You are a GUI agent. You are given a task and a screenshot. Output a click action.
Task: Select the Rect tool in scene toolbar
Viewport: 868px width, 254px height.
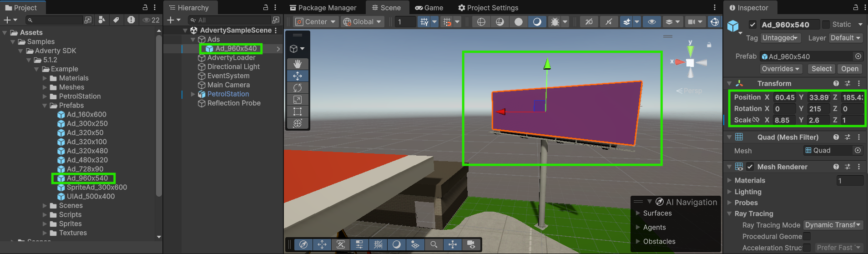pos(298,112)
